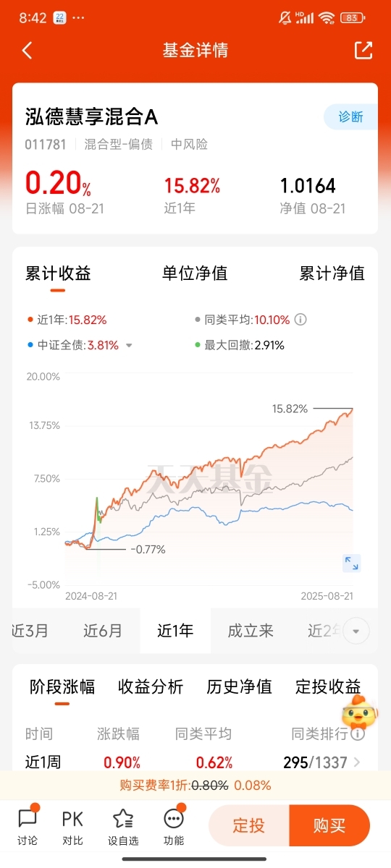Screen dimensions: 391x868
Task: Tap the 定投 auto-invest button
Action: pos(249,825)
